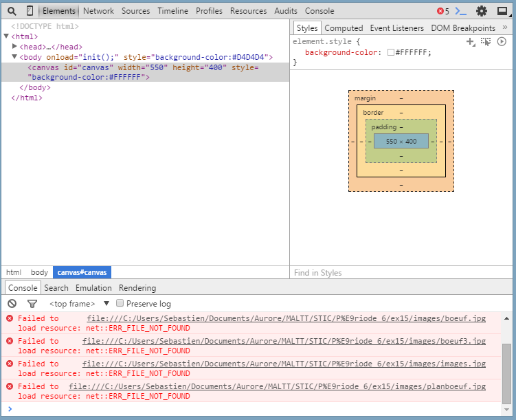
Task: Click the console drawer icon beside the error count
Action: (x=462, y=11)
